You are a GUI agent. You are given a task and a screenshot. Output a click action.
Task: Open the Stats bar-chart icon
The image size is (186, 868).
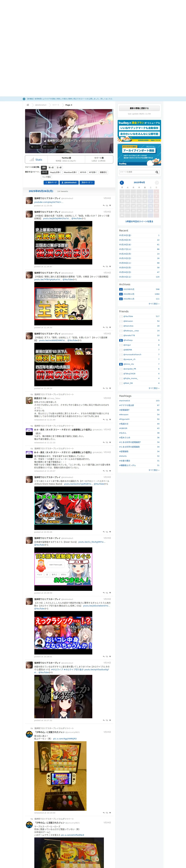click(32, 159)
